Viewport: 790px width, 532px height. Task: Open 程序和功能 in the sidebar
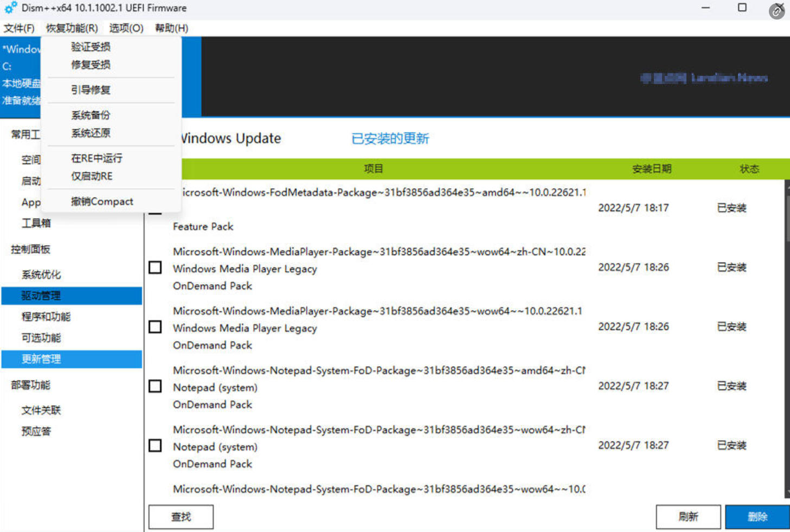click(46, 317)
